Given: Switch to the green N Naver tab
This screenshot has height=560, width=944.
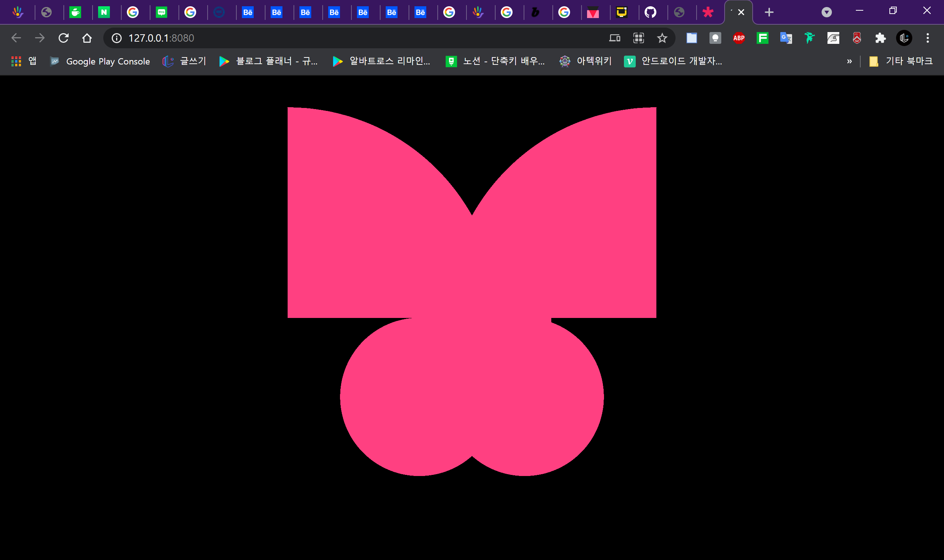Looking at the screenshot, I should [104, 13].
